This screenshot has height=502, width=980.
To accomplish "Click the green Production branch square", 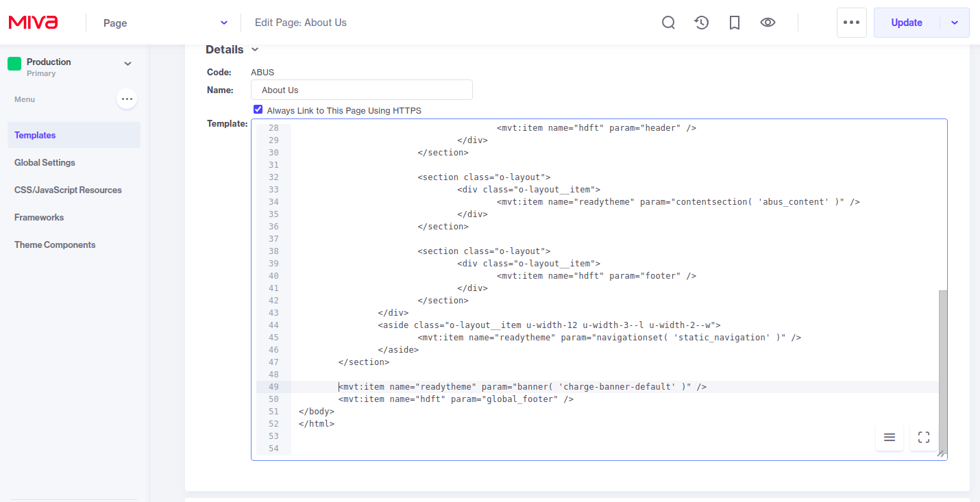I will pyautogui.click(x=14, y=64).
